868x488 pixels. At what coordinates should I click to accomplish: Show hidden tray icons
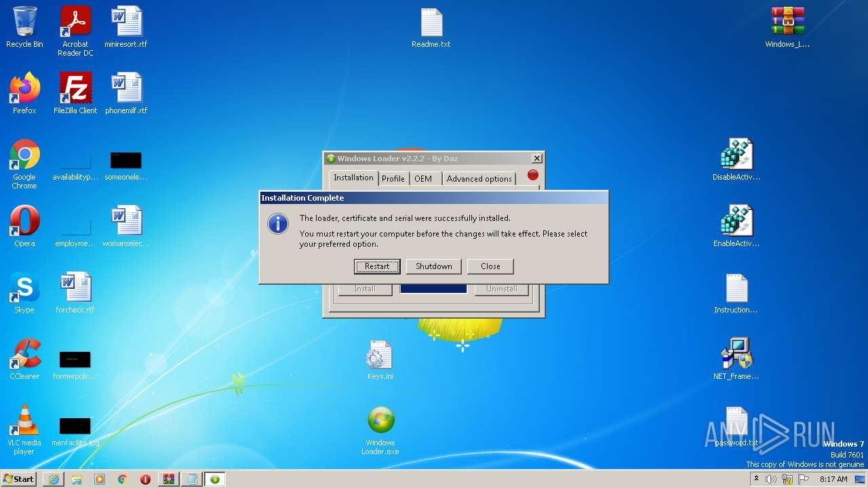click(756, 479)
